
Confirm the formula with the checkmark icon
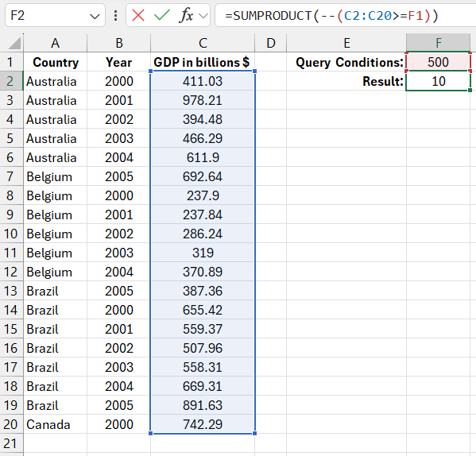coord(162,15)
